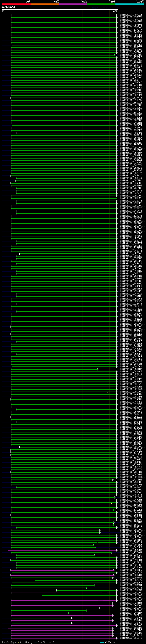Open hit UniRef100_P62279
Screen dimensions: 146x644
tap(131, 580)
